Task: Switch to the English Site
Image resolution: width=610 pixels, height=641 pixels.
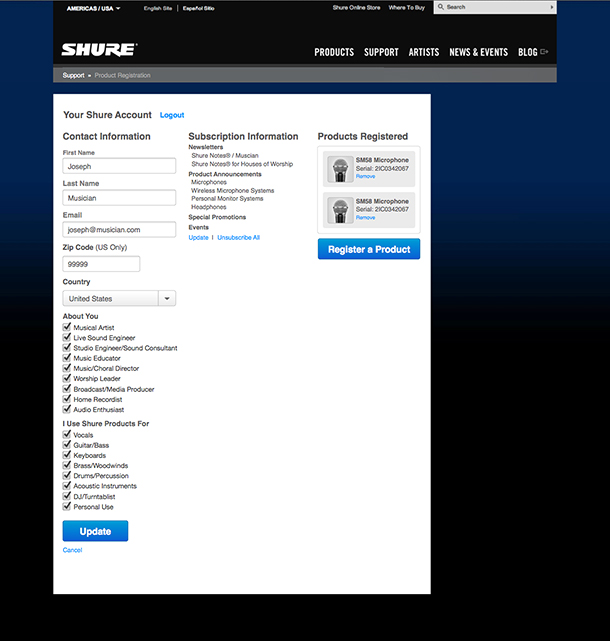Action: pyautogui.click(x=158, y=8)
